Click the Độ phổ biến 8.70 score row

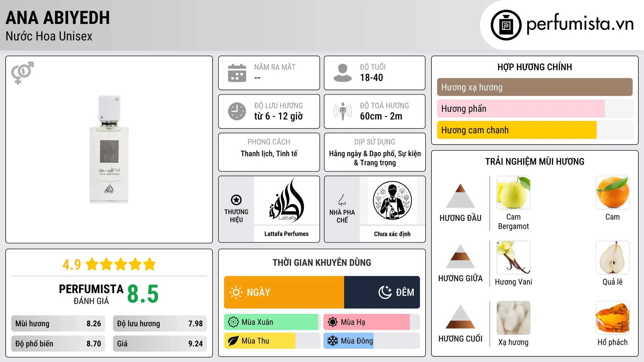[x=58, y=344]
